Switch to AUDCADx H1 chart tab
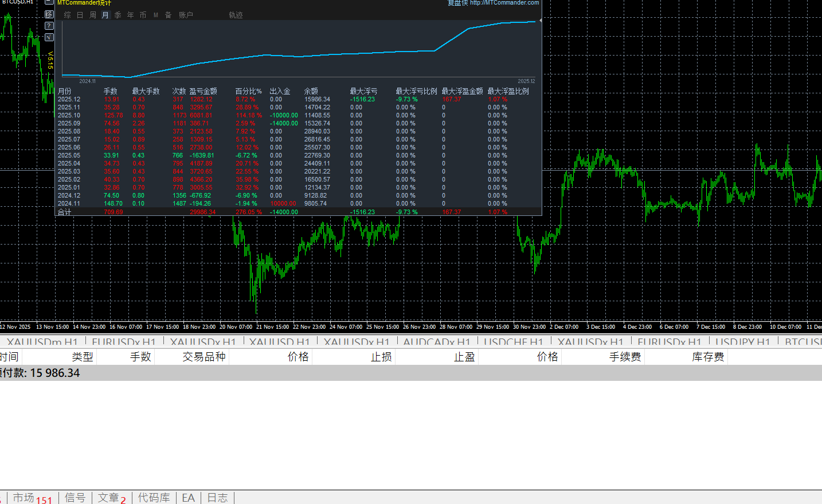Image resolution: width=822 pixels, height=504 pixels. coord(436,342)
